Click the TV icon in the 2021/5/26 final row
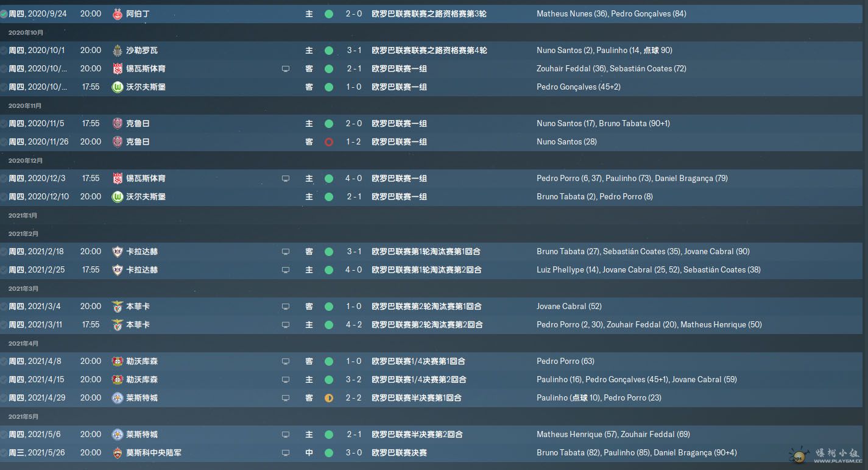The width and height of the screenshot is (868, 470). tap(286, 453)
